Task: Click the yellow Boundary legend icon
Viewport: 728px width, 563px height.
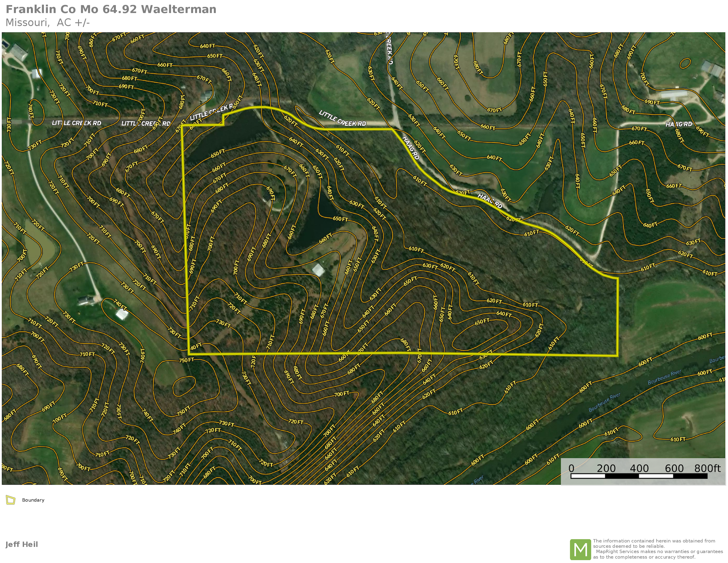Action: 11,500
